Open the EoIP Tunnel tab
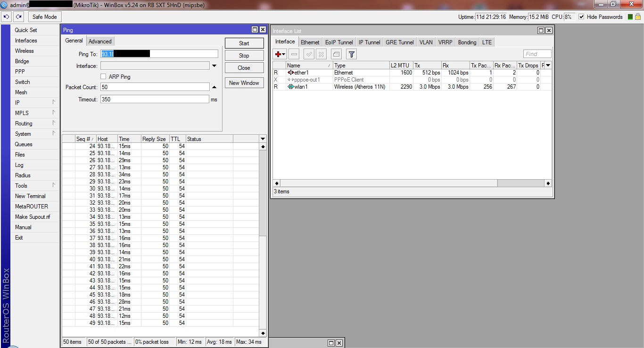 click(x=339, y=42)
